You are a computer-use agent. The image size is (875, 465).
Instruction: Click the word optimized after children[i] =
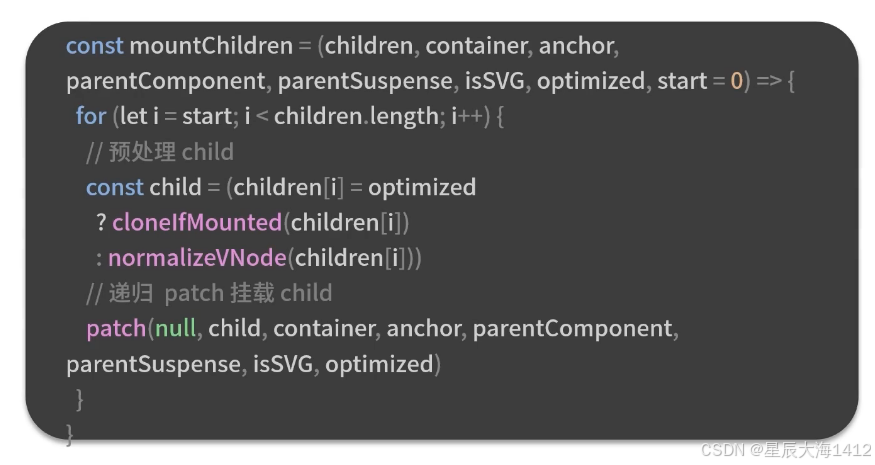pyautogui.click(x=422, y=188)
